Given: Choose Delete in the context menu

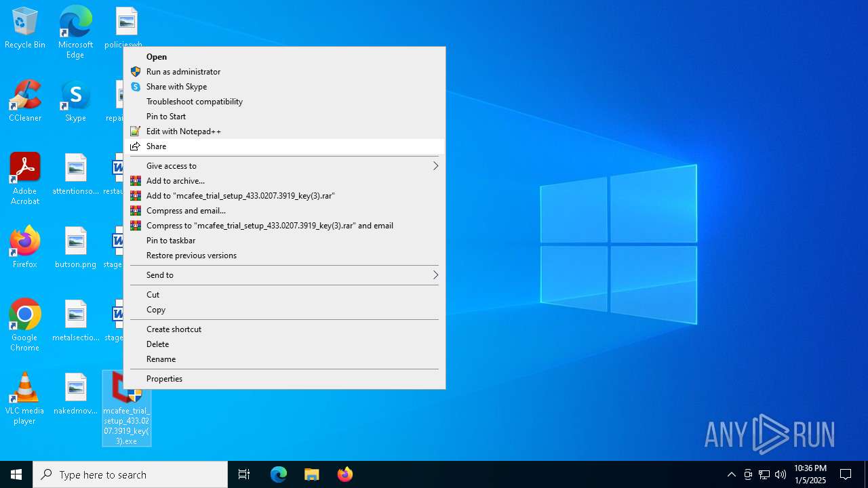Looking at the screenshot, I should click(284, 344).
